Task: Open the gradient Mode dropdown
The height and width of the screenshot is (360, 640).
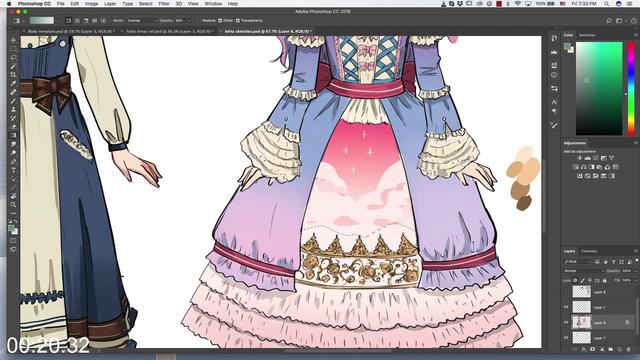Action: click(x=141, y=20)
